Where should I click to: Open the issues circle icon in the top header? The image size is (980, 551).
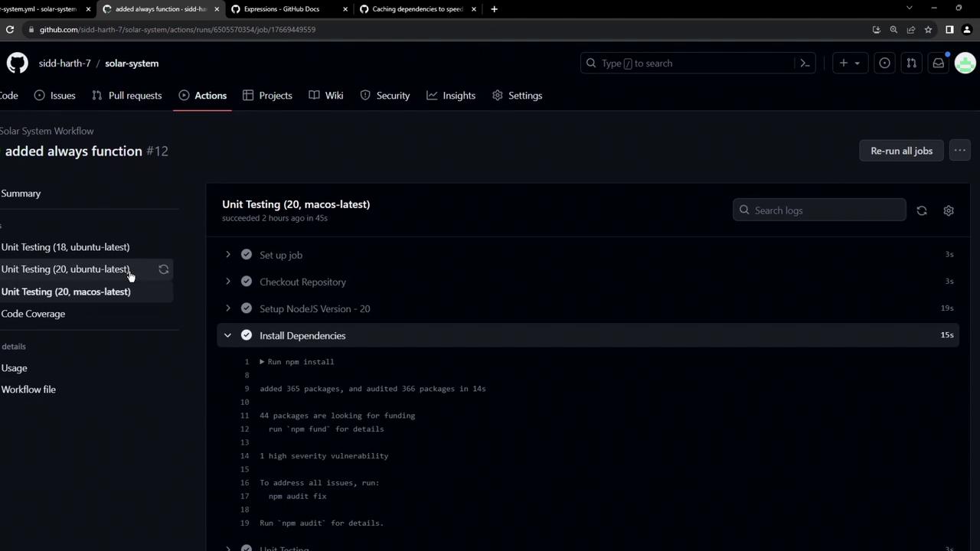884,63
